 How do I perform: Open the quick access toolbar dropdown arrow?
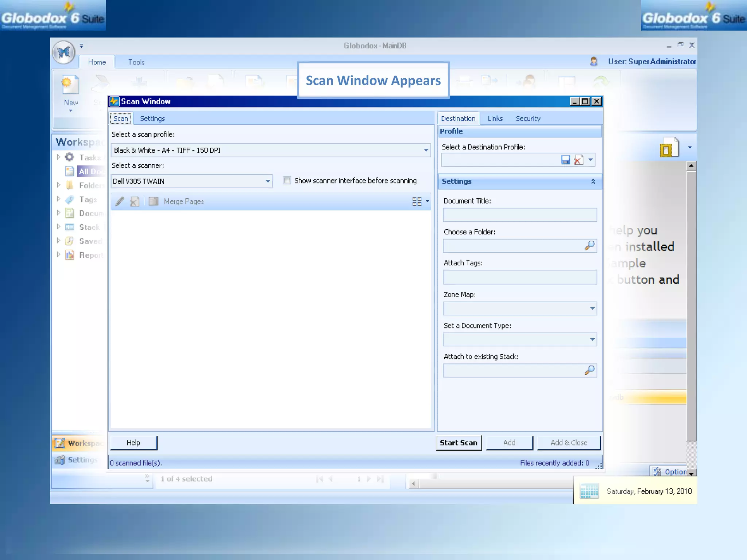tap(81, 46)
